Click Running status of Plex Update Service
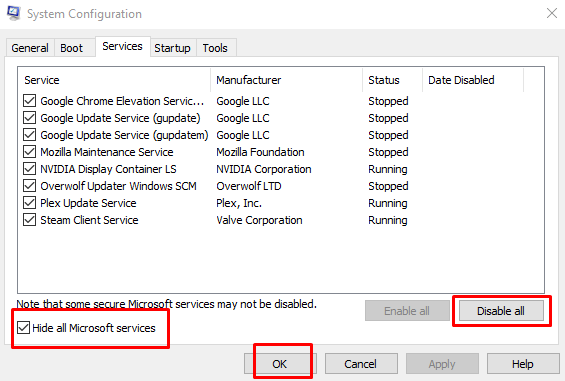565x381 pixels. coord(388,203)
